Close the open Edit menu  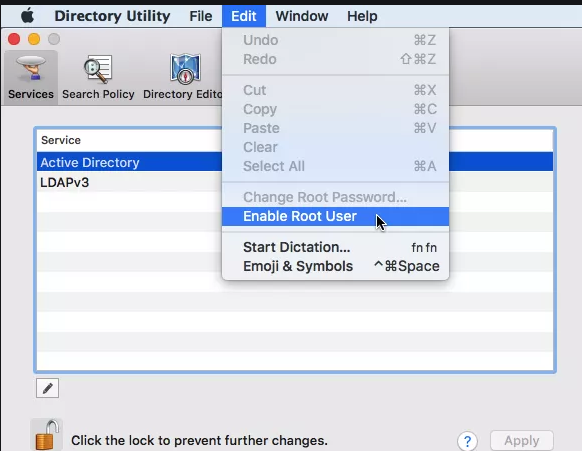tap(244, 16)
